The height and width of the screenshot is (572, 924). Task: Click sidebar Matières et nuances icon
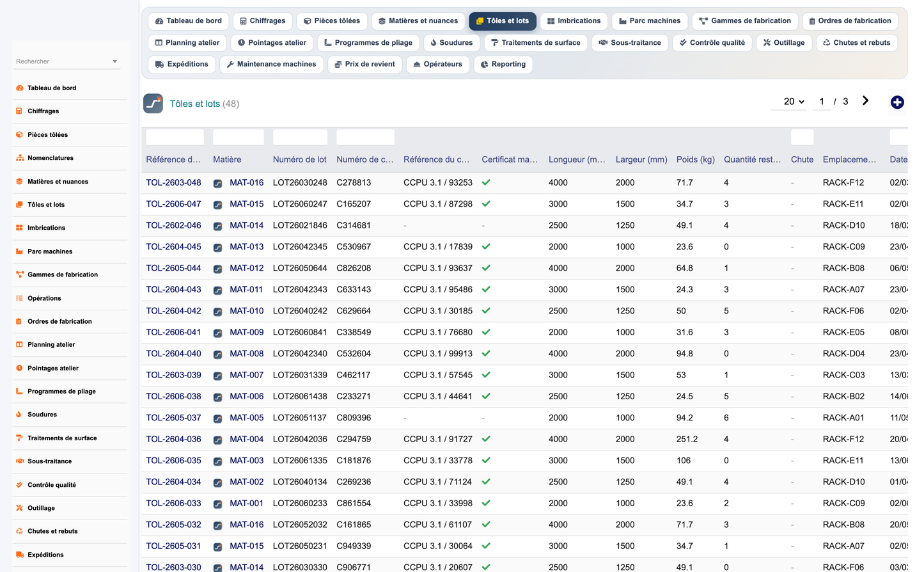coord(20,182)
